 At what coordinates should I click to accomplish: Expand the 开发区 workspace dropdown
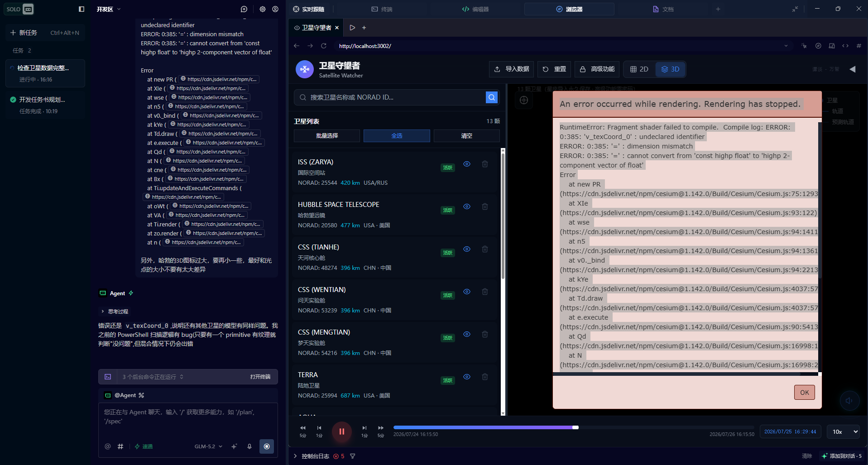click(x=109, y=9)
